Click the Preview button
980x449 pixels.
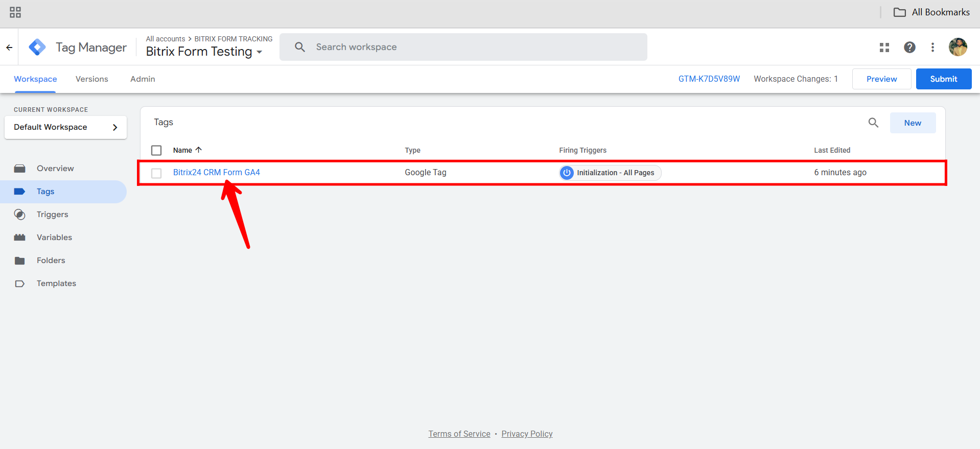point(881,79)
